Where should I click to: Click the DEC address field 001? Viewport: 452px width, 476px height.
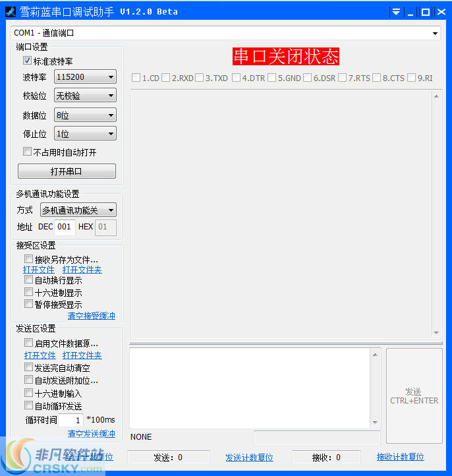point(65,227)
